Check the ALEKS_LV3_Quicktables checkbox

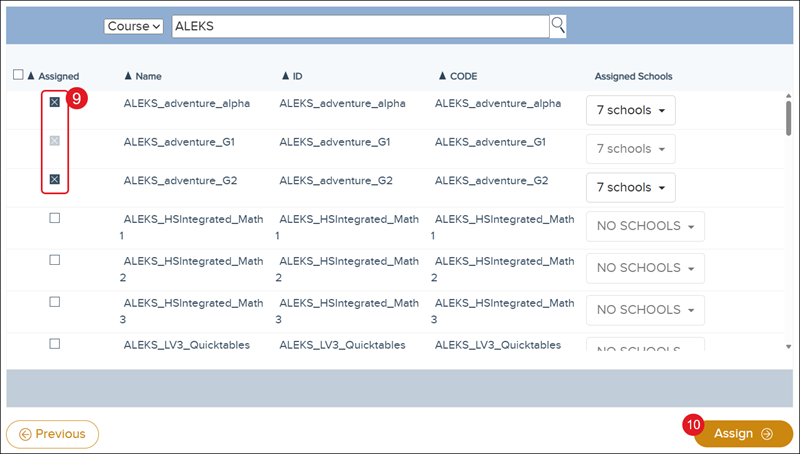[55, 344]
